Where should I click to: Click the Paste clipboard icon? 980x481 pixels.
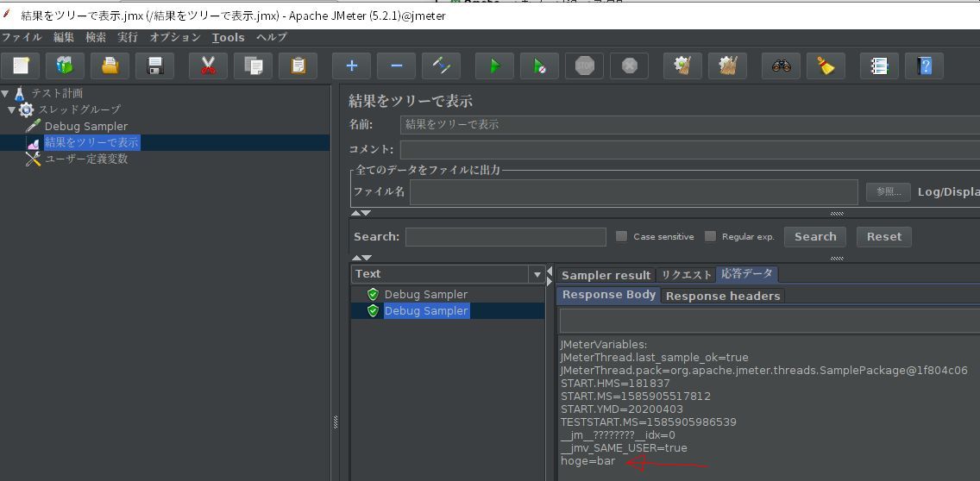(298, 66)
